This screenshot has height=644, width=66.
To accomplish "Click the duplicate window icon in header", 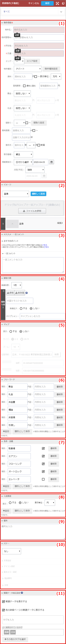I will click(63, 3).
